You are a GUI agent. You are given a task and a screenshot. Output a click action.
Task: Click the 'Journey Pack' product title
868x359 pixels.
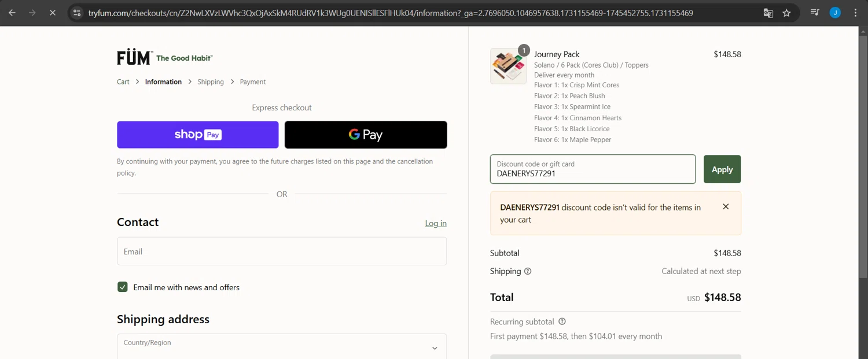557,54
